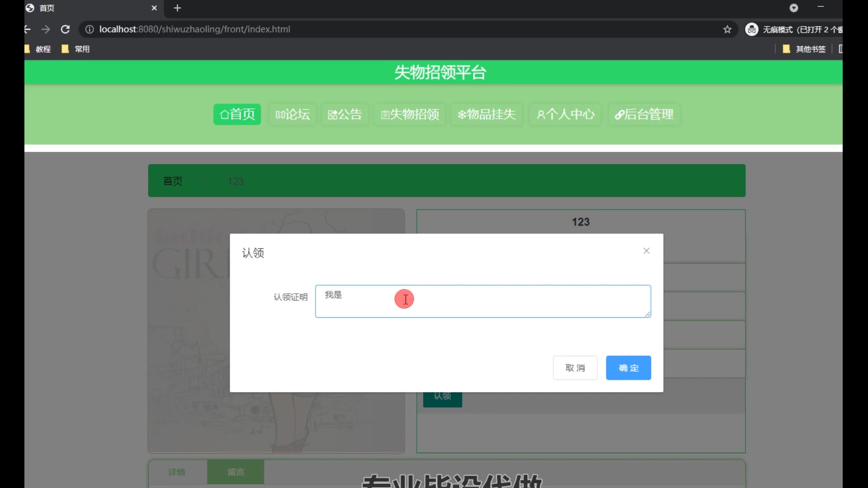Go to the 论坛 navigation item
This screenshot has width=868, height=488.
tap(292, 114)
